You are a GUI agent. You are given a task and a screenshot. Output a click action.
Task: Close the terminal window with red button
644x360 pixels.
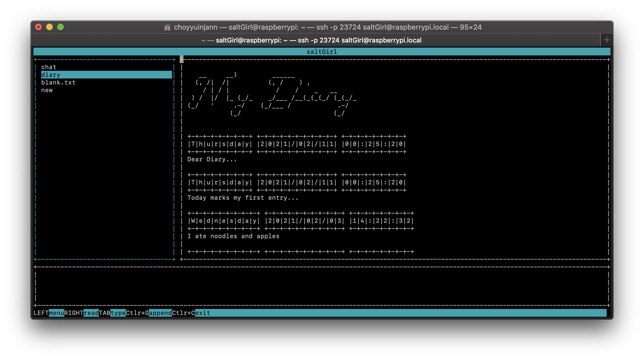38,27
